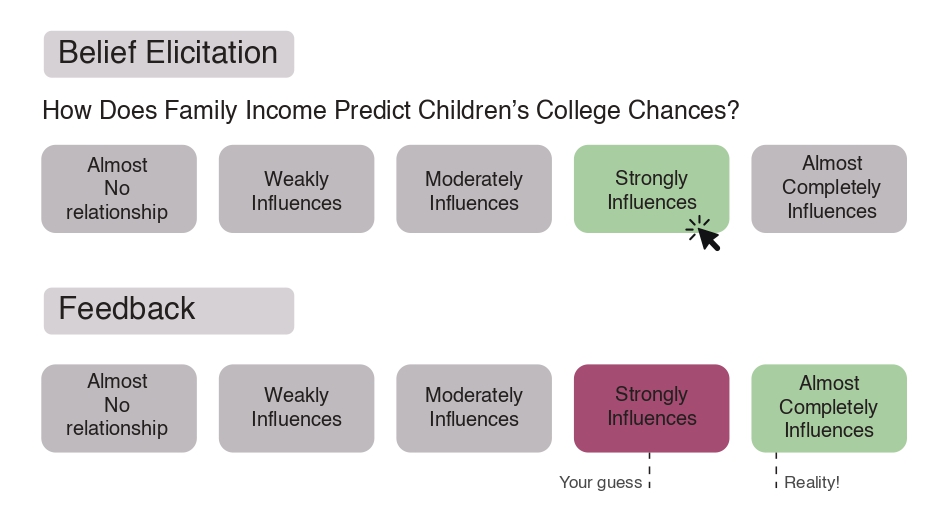Select 'Almost No relationship' in Belief Elicitation row
952x511 pixels.
tap(119, 189)
